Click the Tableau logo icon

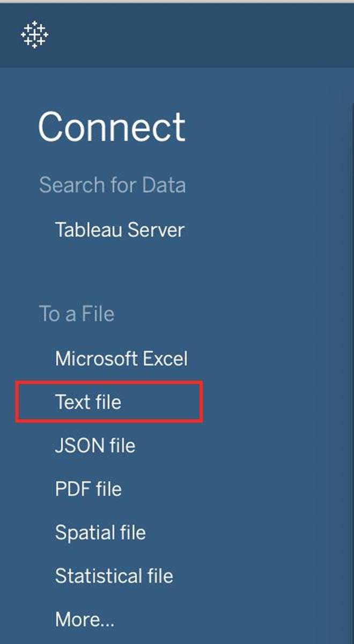(x=34, y=35)
